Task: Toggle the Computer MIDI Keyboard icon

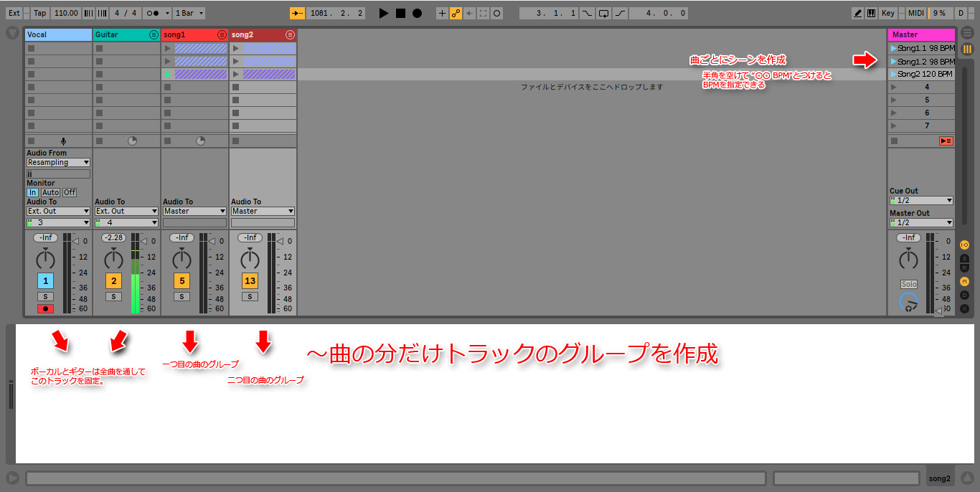Action: click(871, 13)
